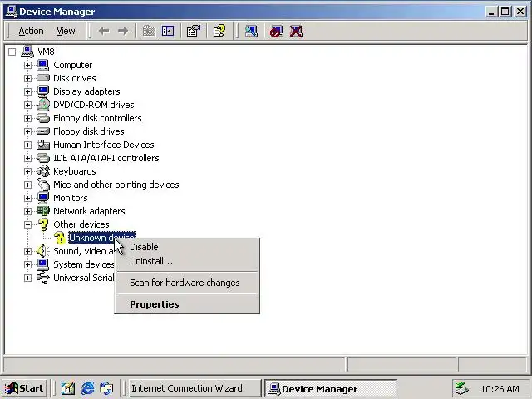Click the Help toolbar icon
Image resolution: width=532 pixels, height=399 pixels.
(219, 32)
